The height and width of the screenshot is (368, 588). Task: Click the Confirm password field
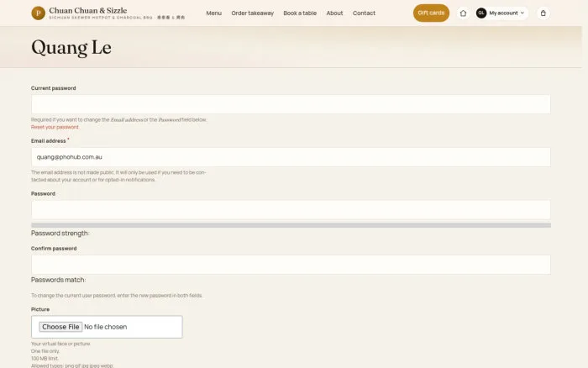point(291,265)
